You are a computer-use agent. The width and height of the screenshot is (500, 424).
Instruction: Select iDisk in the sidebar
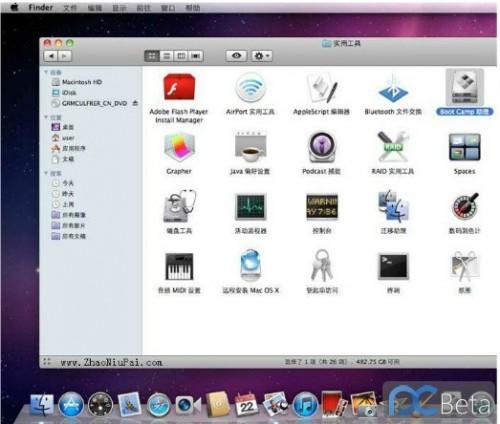64,93
